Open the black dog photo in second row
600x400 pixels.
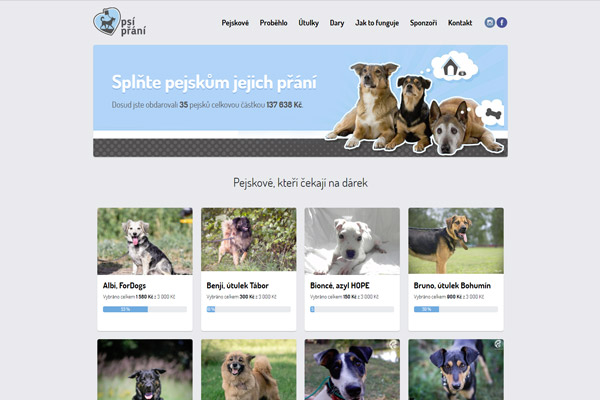tap(145, 370)
